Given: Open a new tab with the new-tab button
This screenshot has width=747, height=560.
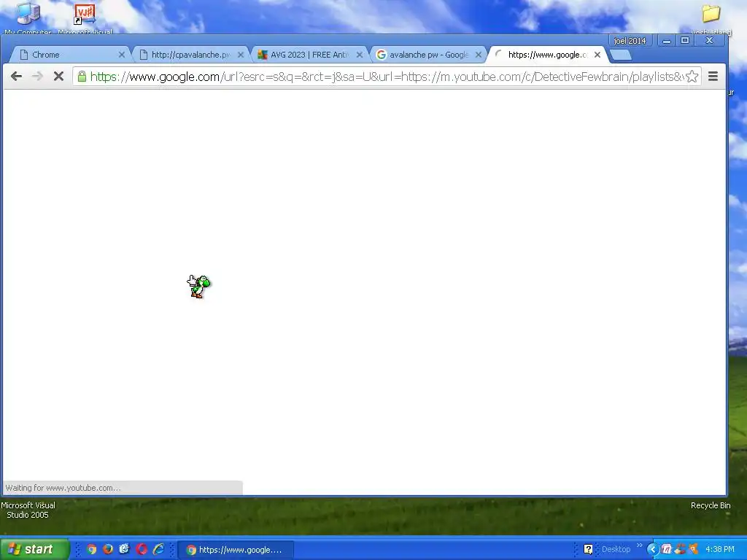Looking at the screenshot, I should tap(621, 55).
